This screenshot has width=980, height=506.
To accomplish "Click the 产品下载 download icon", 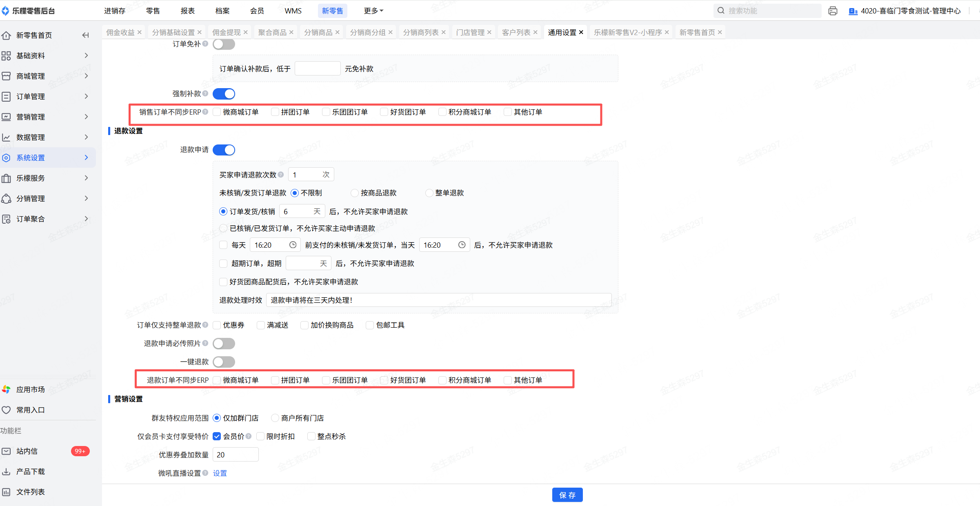I will click(6, 471).
